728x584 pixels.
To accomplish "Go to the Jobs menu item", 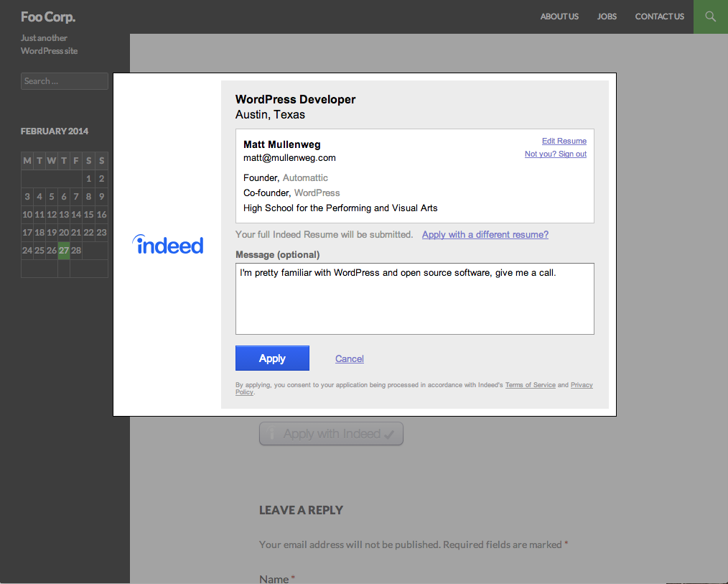I will tap(607, 17).
